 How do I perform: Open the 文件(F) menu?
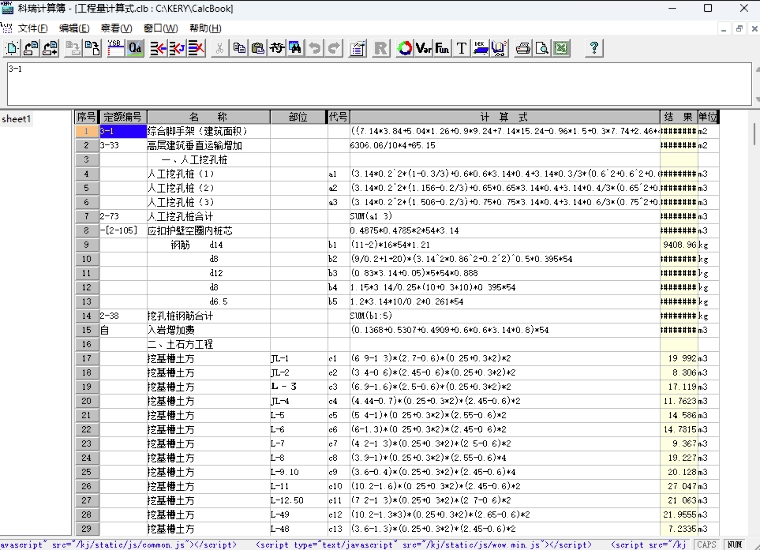(32, 27)
